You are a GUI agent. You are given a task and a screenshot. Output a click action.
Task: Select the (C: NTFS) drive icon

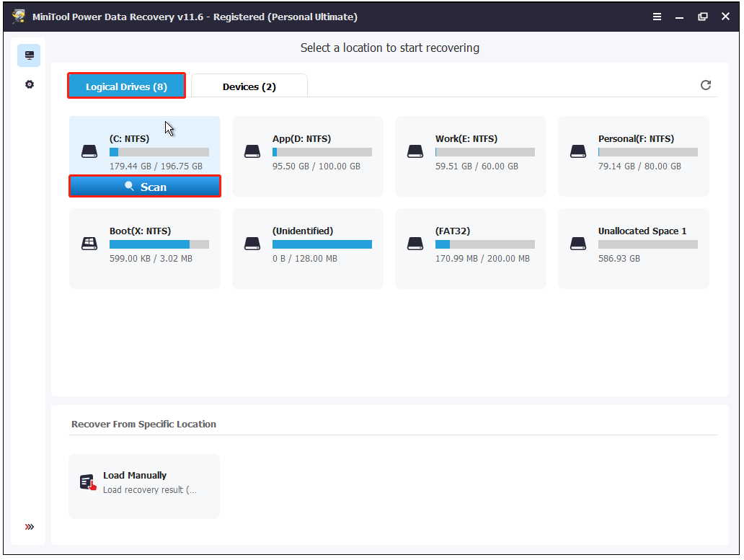89,152
